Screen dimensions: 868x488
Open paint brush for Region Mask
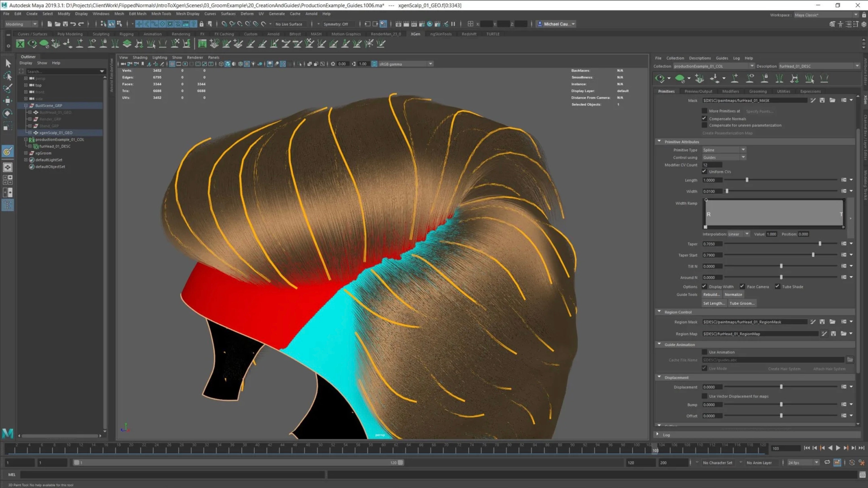(x=813, y=322)
